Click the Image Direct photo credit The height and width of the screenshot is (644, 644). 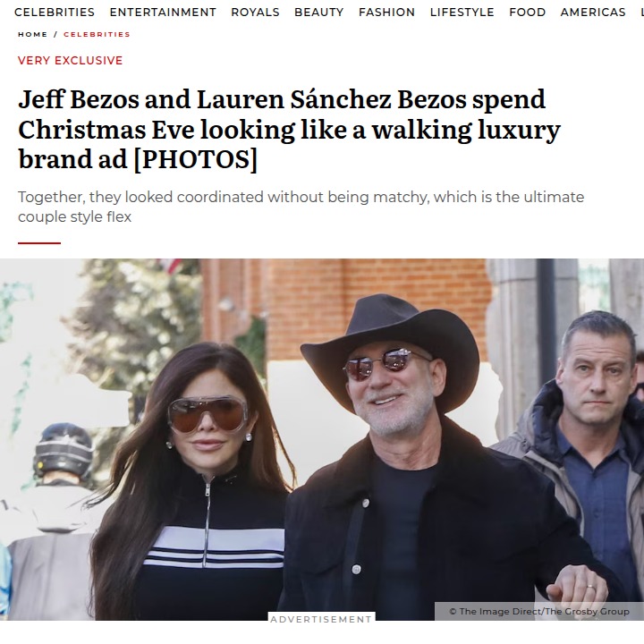click(538, 611)
